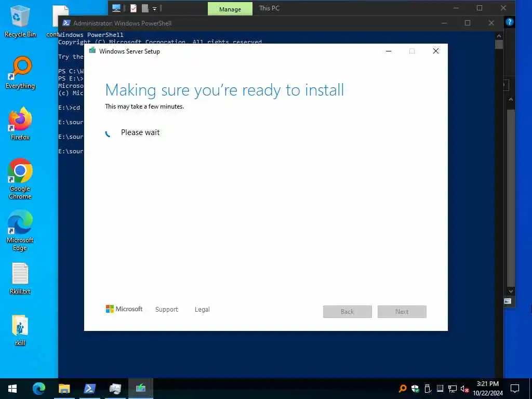Select the rkill program icon on desktop

point(20,330)
